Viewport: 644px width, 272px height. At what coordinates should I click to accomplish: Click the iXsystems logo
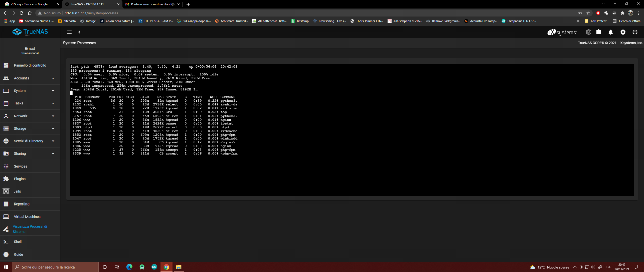coord(562,32)
